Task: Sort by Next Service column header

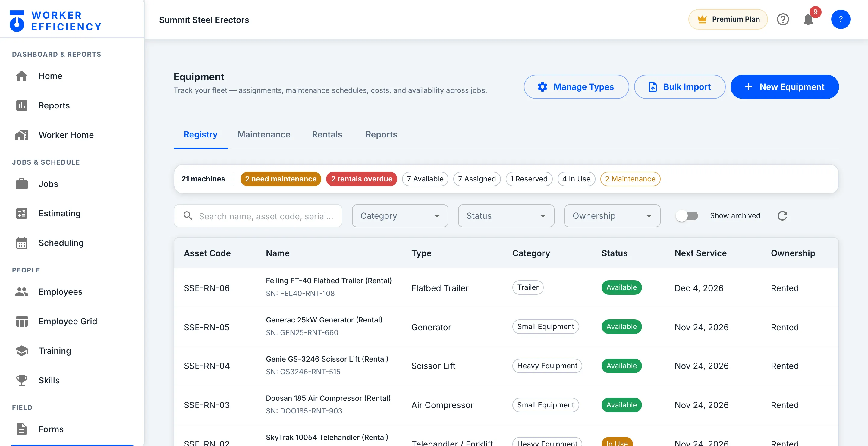Action: [x=700, y=253]
